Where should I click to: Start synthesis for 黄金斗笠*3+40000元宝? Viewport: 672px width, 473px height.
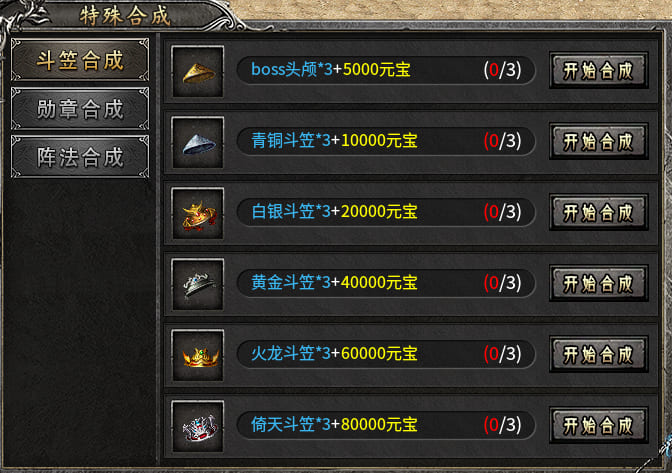click(599, 284)
